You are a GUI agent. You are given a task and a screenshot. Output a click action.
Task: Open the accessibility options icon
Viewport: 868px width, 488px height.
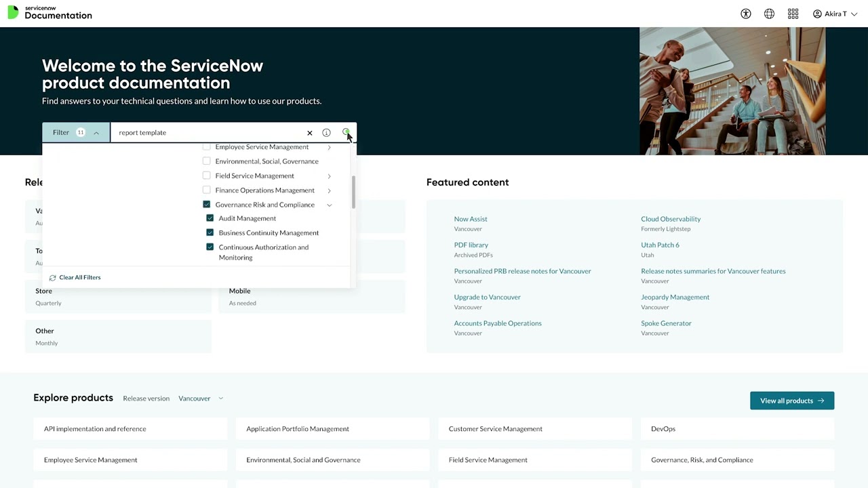(x=745, y=14)
